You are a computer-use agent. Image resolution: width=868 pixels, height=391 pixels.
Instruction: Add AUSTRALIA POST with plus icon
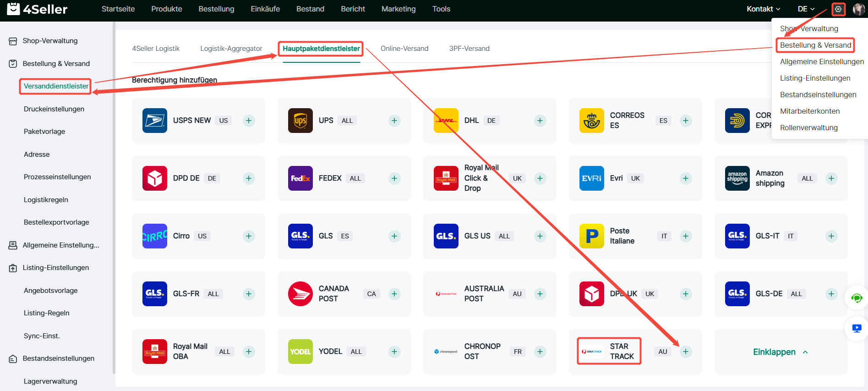[x=540, y=294]
